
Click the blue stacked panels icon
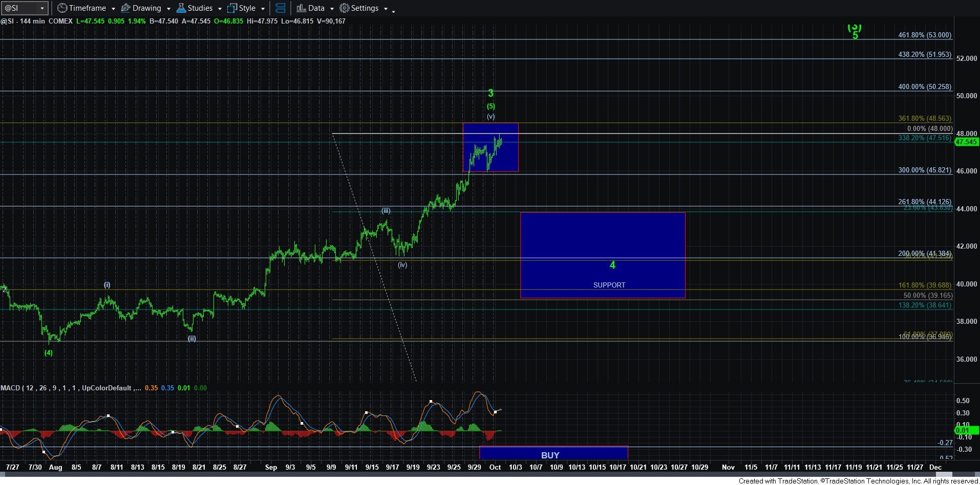280,8
